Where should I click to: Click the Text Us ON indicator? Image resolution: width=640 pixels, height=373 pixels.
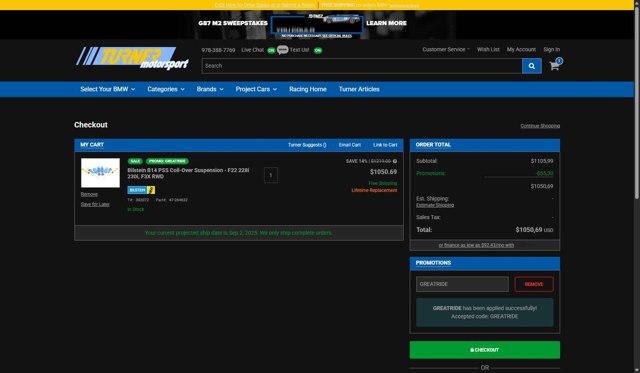coord(318,50)
